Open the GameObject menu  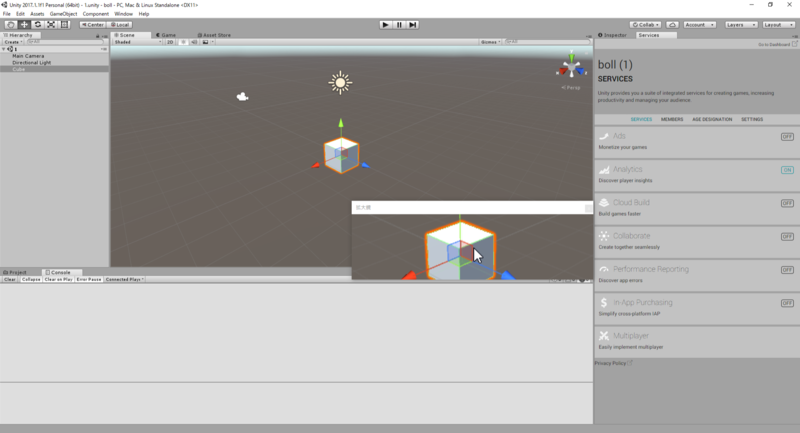pos(63,14)
